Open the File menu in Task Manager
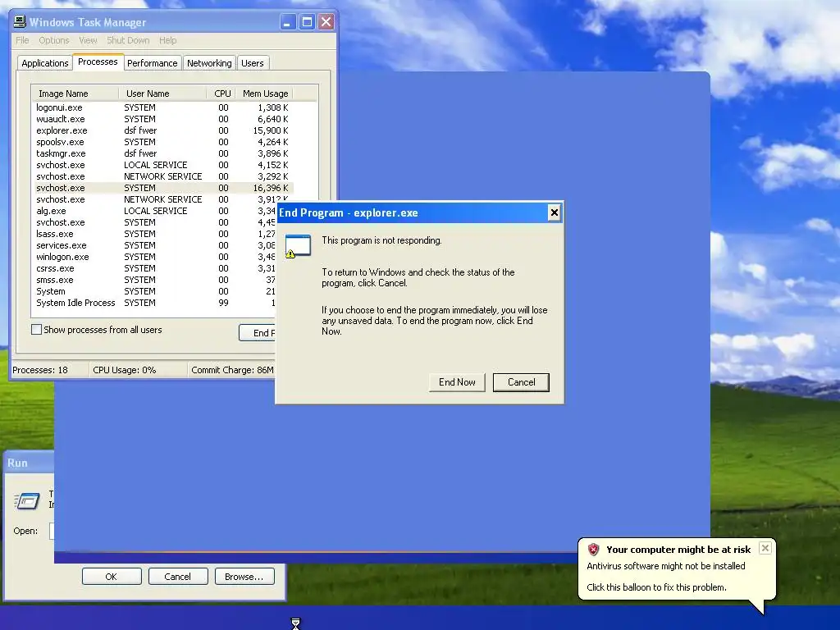 (x=22, y=40)
